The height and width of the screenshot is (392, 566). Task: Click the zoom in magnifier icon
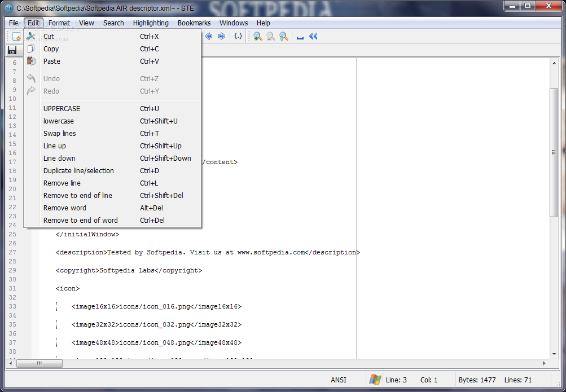tap(257, 37)
